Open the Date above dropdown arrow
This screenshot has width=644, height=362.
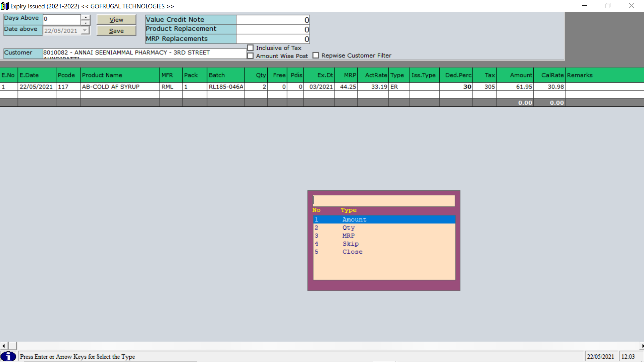pos(85,31)
